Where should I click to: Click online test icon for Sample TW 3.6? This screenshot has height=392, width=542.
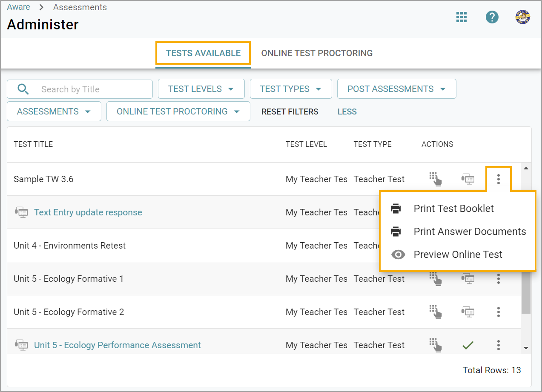point(468,179)
